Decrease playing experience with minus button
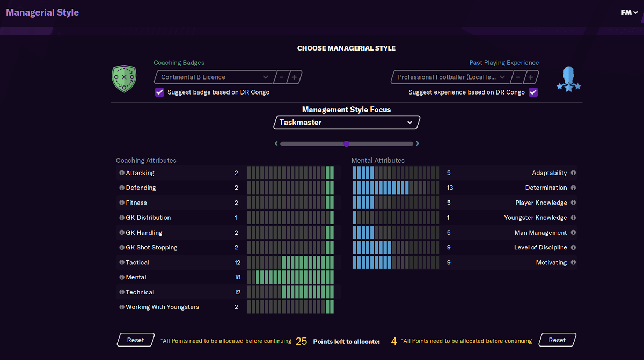Image resolution: width=644 pixels, height=360 pixels. point(517,77)
